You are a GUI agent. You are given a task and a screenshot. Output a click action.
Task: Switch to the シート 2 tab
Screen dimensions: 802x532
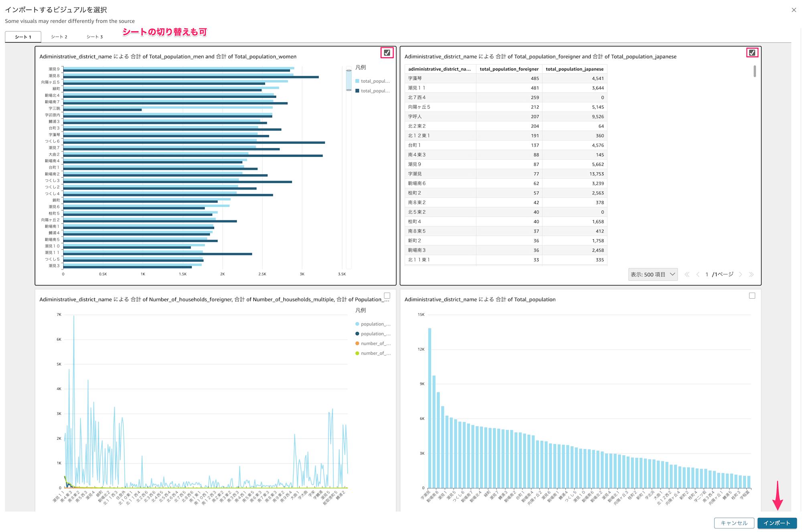pos(59,37)
